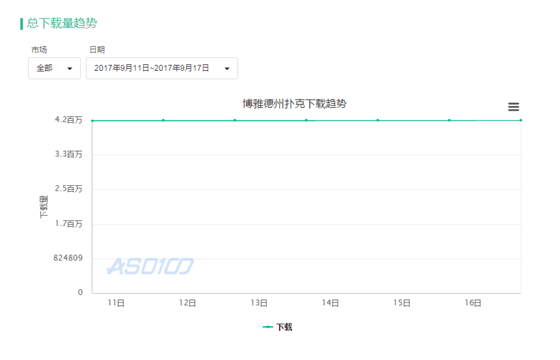The image size is (560, 360).
Task: Expand the arrow beside the date range
Action: 227,69
